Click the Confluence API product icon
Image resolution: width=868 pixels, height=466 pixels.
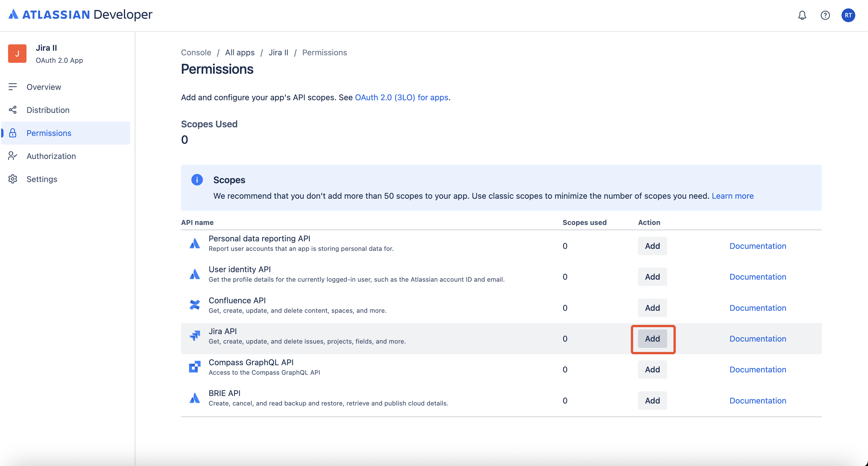click(195, 305)
